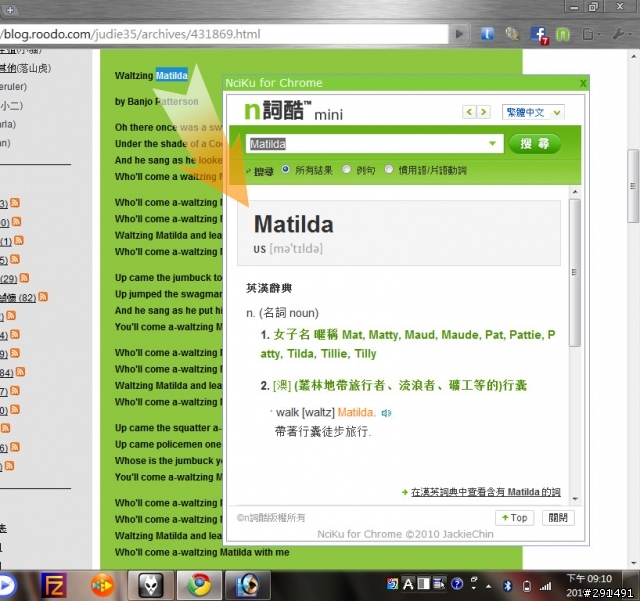The width and height of the screenshot is (640, 601).
Task: Go back with the NciKu left arrow
Action: click(469, 112)
